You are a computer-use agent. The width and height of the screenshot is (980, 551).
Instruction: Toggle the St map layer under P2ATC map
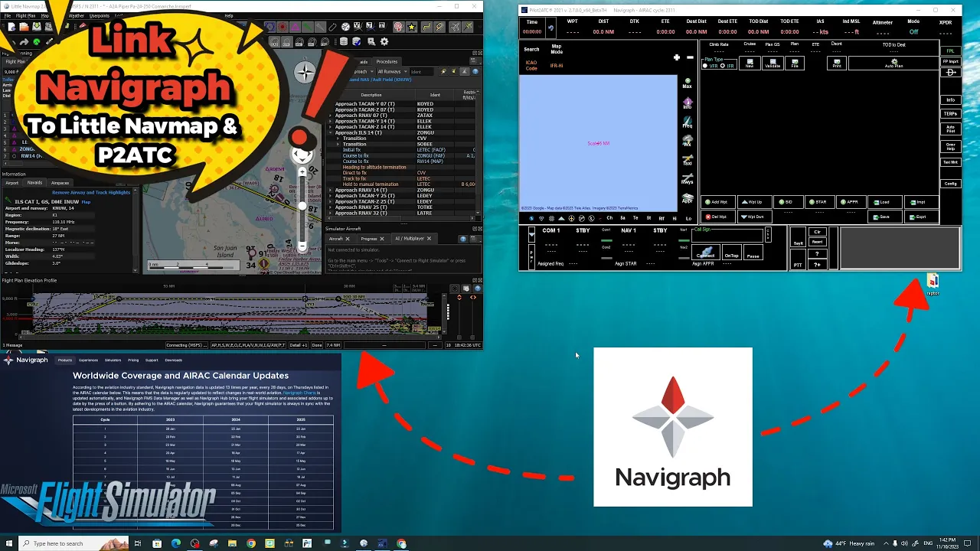click(x=648, y=218)
